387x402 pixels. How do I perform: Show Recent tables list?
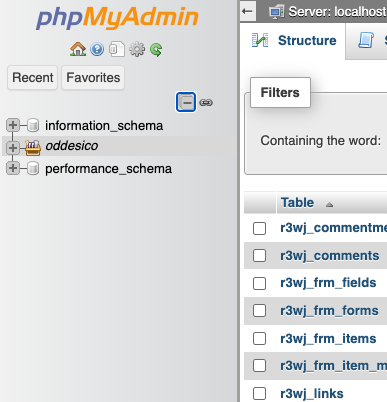coord(33,78)
